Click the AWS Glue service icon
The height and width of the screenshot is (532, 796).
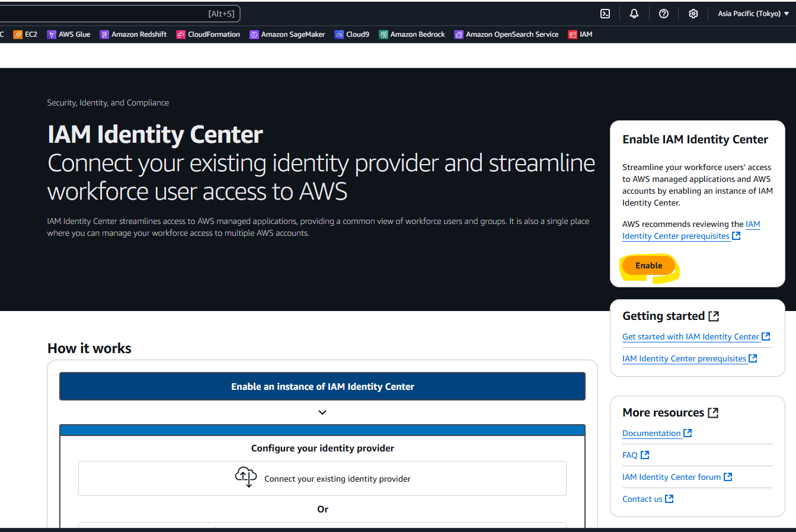[52, 34]
